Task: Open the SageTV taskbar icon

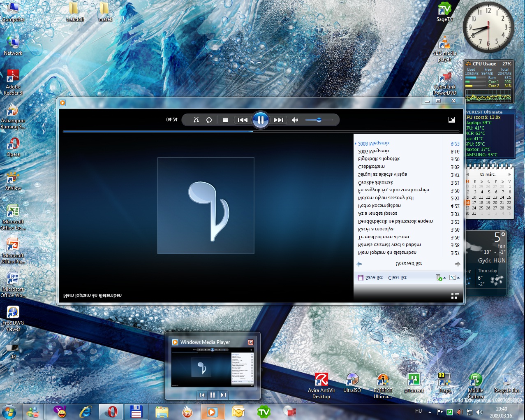Action: 264,411
